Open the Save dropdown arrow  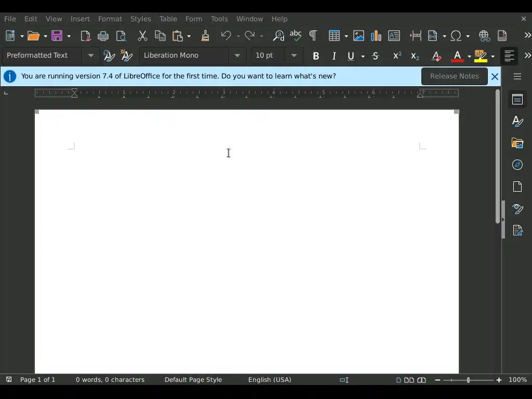pos(69,36)
